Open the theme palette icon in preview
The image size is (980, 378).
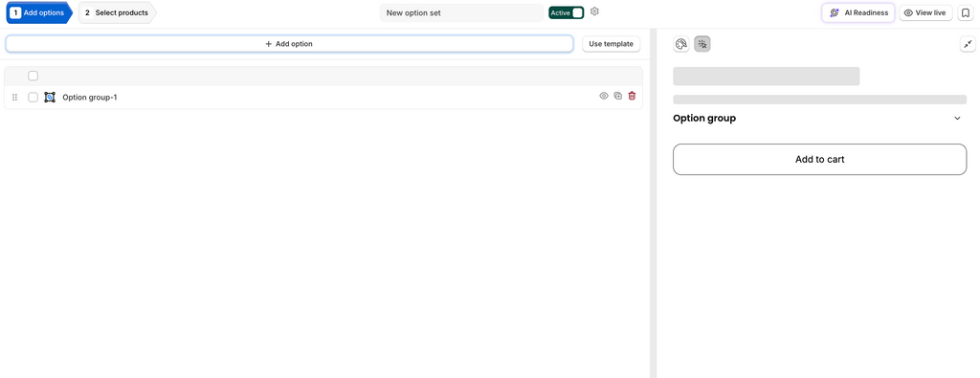(x=681, y=44)
